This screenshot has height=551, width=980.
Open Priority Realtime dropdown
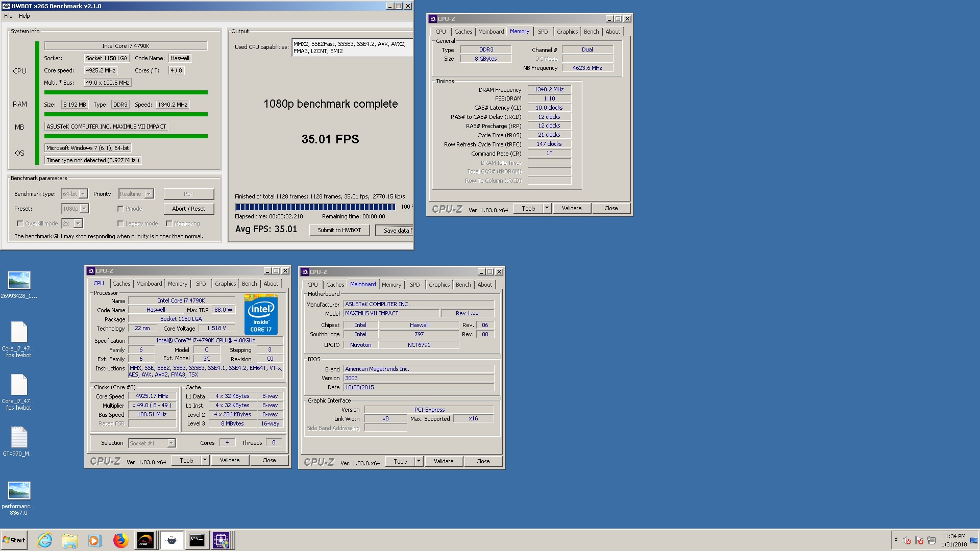point(136,194)
